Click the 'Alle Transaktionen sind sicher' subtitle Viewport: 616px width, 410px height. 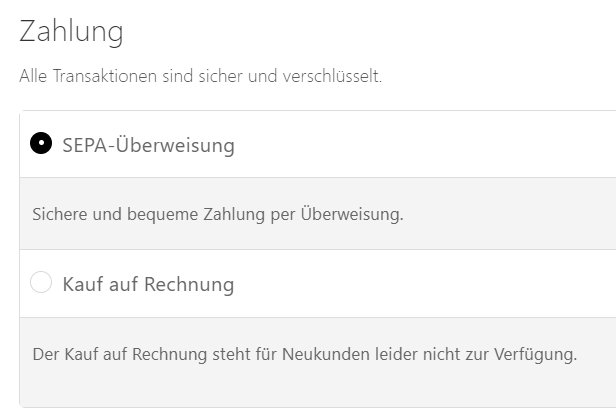pos(200,76)
